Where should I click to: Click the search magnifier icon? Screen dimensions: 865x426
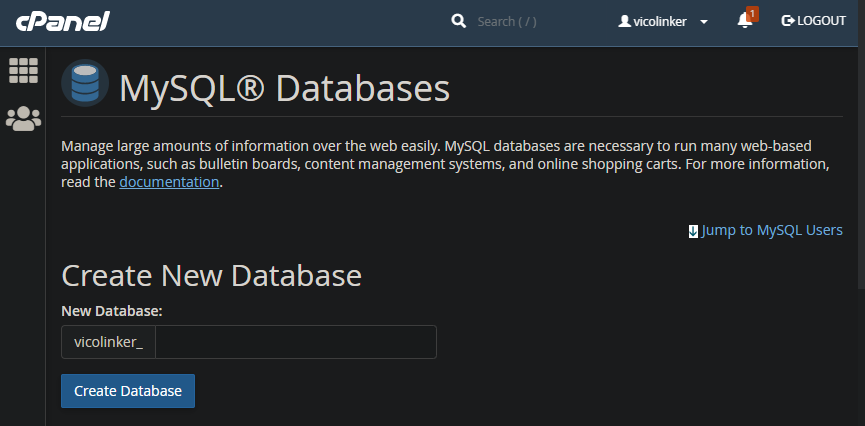[458, 22]
